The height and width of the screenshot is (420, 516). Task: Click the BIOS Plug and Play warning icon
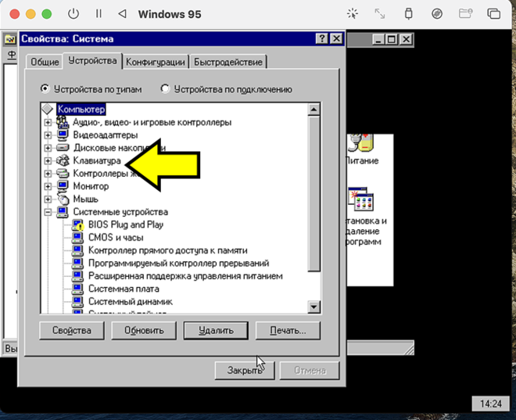[78, 224]
